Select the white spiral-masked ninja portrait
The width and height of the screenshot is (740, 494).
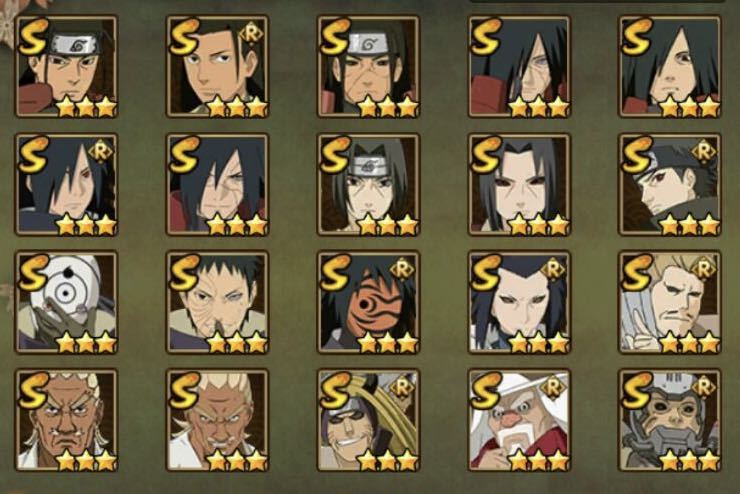tap(66, 302)
